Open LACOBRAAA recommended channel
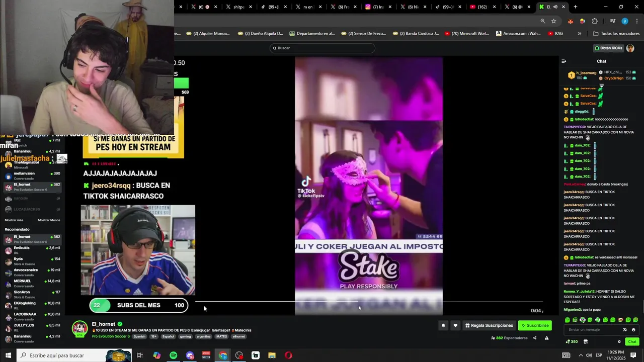Image resolution: width=644 pixels, height=362 pixels. [33, 316]
